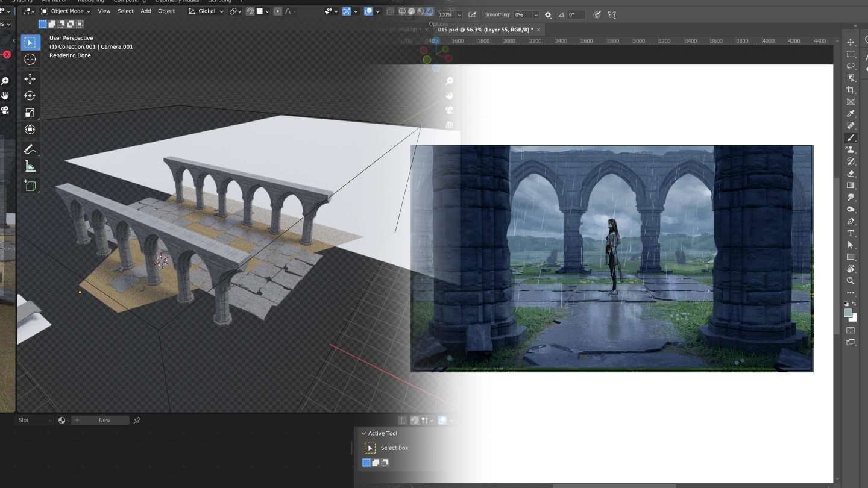Select the Photoshop Lasso tool

[851, 66]
